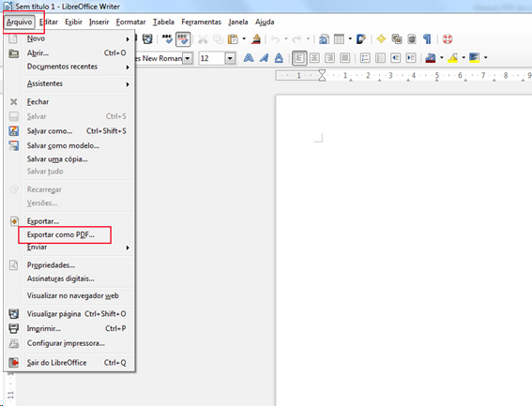Click the ruler indent hourglass marker
Image resolution: width=532 pixels, height=406 pixels.
click(322, 75)
